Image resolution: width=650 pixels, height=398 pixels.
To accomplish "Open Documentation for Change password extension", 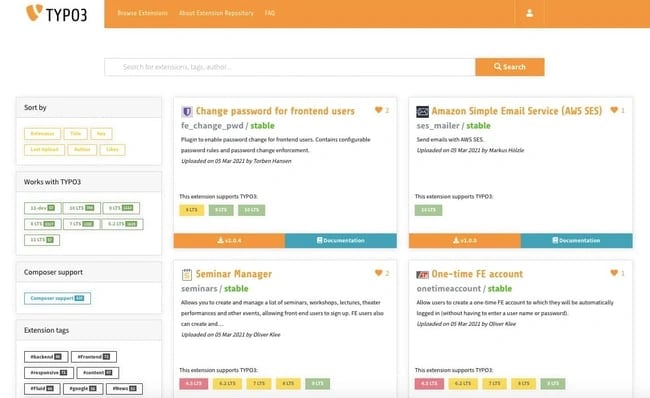I will (341, 240).
